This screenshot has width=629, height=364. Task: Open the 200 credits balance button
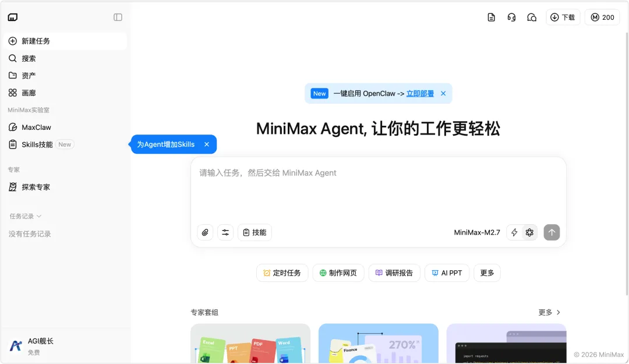coord(603,17)
